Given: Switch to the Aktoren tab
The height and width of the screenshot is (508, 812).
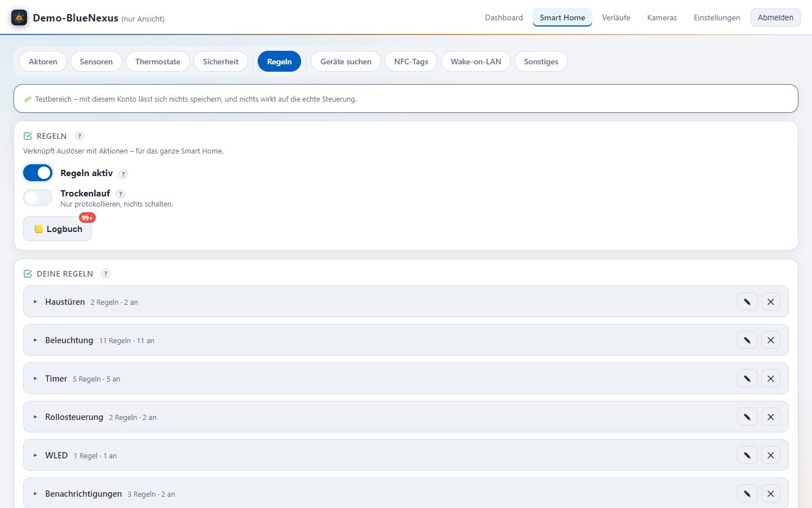Looking at the screenshot, I should (x=43, y=62).
